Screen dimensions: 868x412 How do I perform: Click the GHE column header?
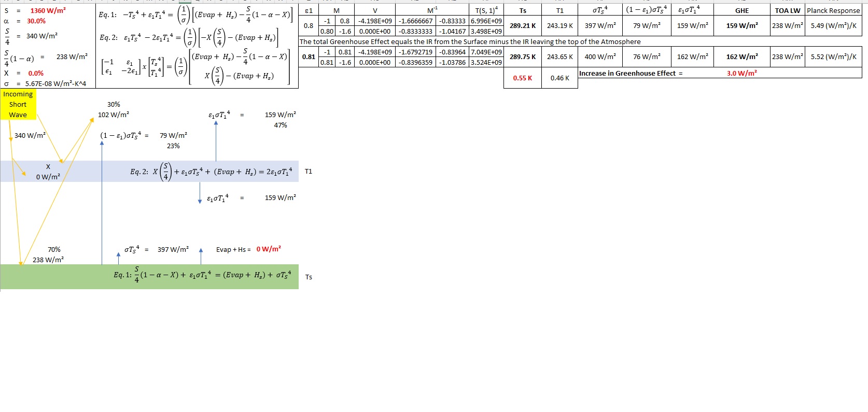click(741, 10)
